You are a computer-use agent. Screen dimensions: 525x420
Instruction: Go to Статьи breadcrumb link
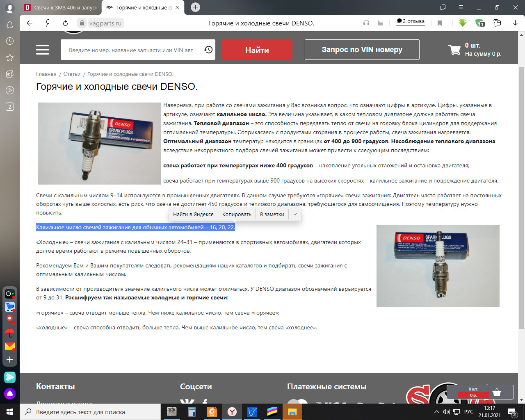72,74
